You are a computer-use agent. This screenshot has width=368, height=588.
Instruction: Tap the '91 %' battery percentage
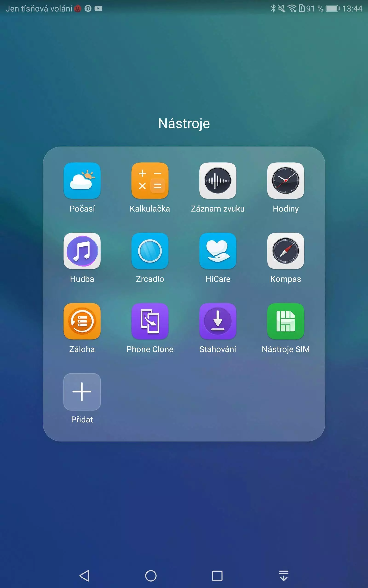coord(315,8)
